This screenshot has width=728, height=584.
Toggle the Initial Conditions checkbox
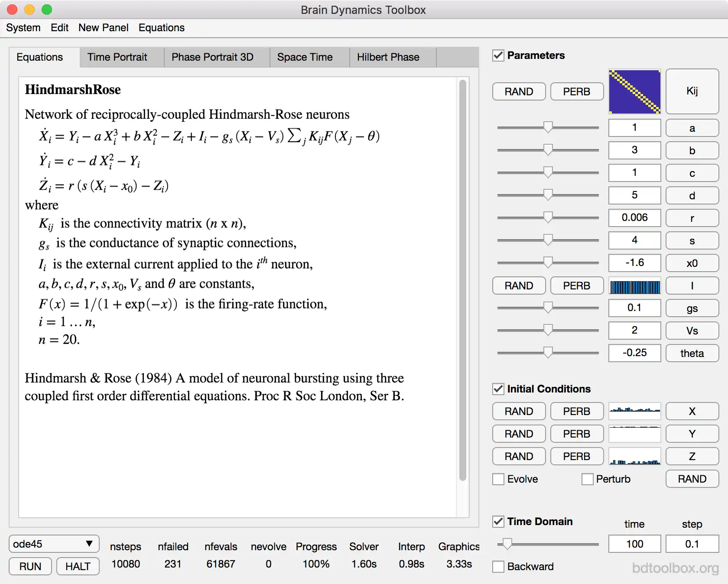coord(498,389)
